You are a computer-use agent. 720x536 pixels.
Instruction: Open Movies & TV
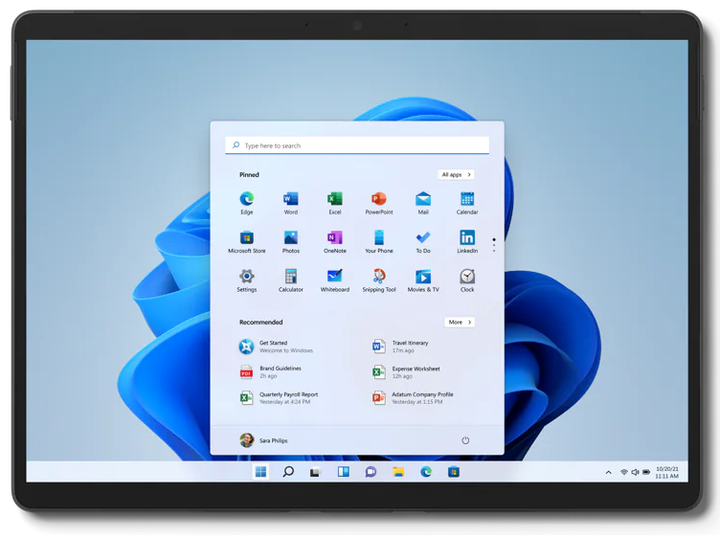(423, 280)
